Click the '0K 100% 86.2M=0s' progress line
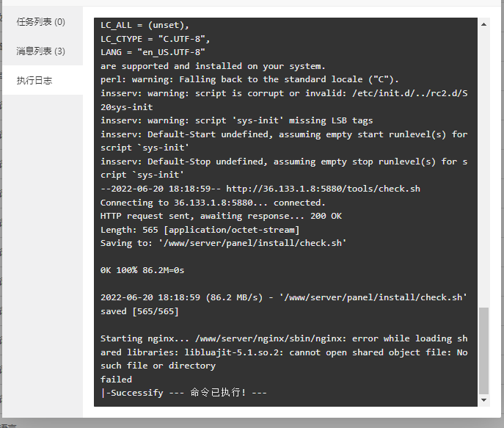 coord(142,270)
